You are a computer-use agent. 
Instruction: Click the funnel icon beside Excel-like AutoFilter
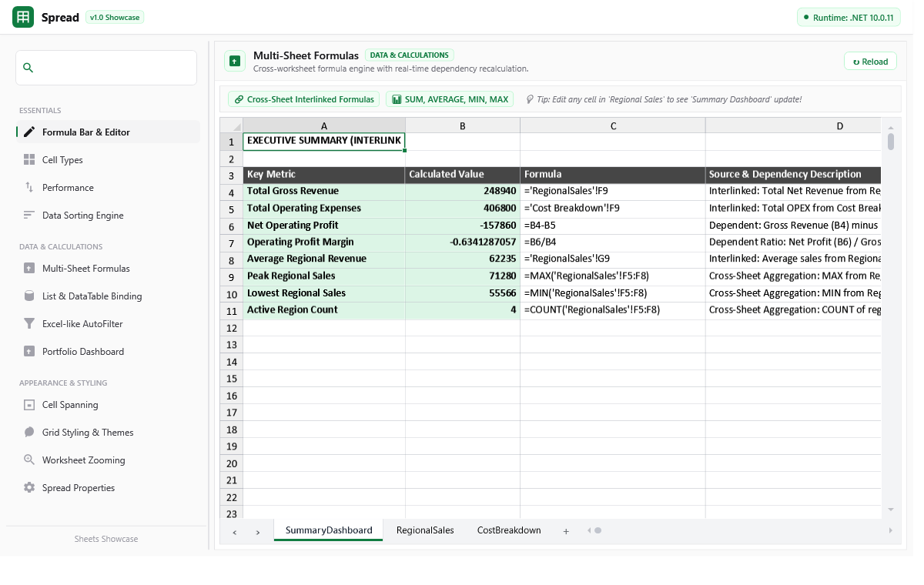29,323
